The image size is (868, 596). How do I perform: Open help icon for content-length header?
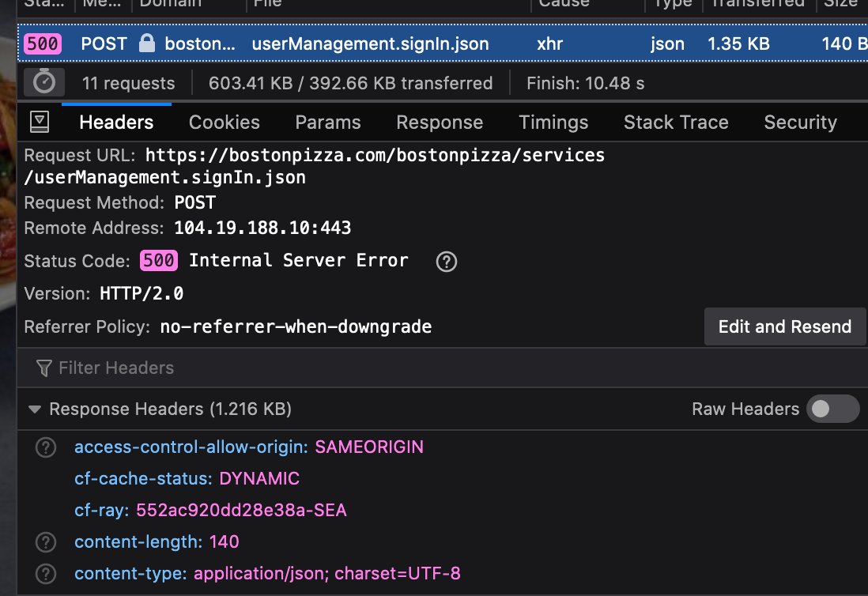click(x=46, y=542)
